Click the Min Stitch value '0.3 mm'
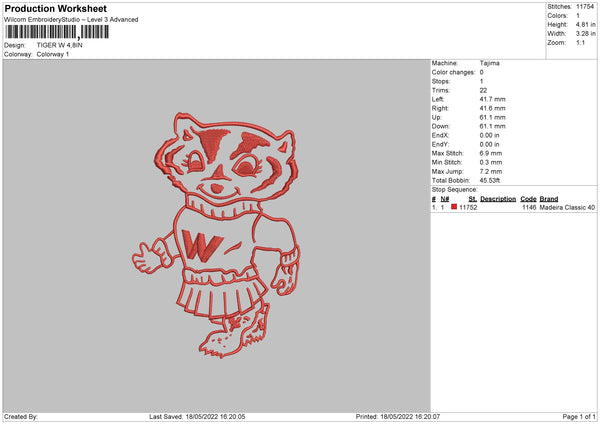Screen dimensions: 600x424 (x=491, y=163)
